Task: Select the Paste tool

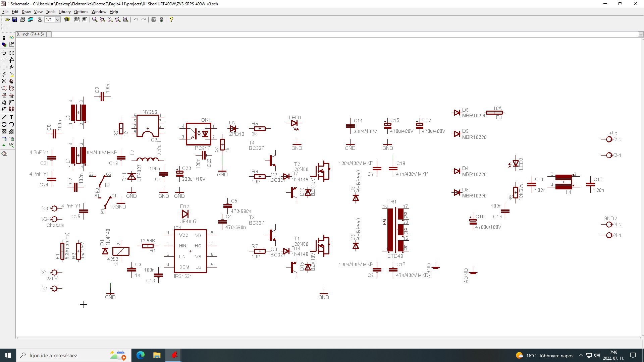Action: click(11, 74)
